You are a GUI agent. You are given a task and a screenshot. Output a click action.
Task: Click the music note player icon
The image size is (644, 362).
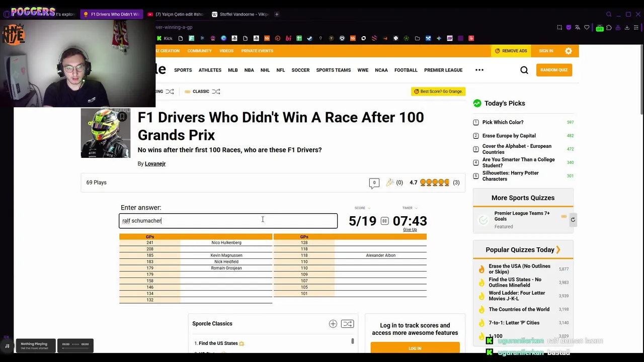coord(7,346)
